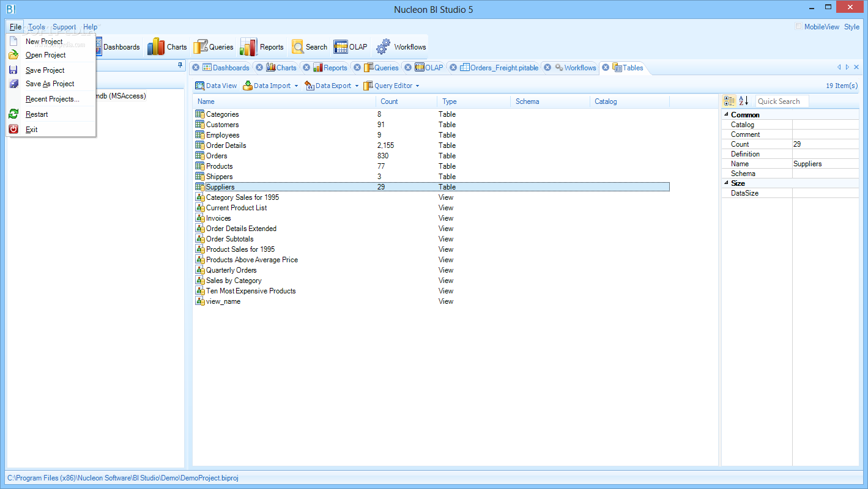The image size is (868, 489).
Task: Switch property grid to categorized view
Action: click(x=729, y=101)
